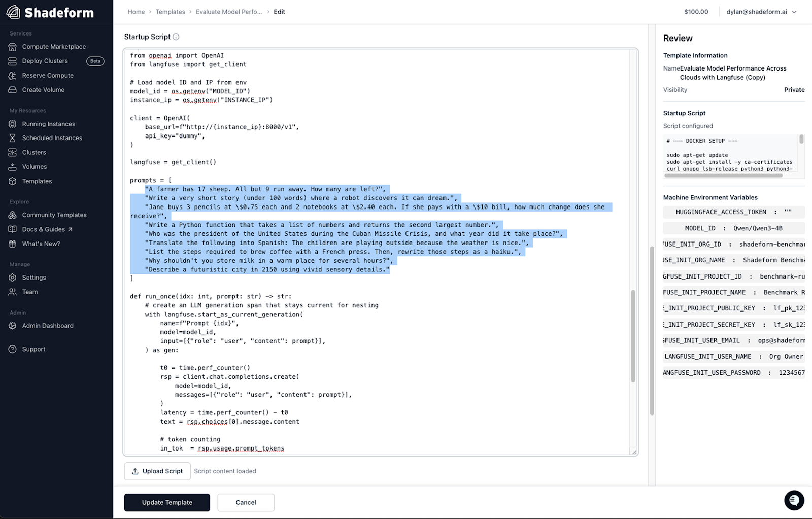Click the Admin Dashboard gear icon

[x=13, y=326]
